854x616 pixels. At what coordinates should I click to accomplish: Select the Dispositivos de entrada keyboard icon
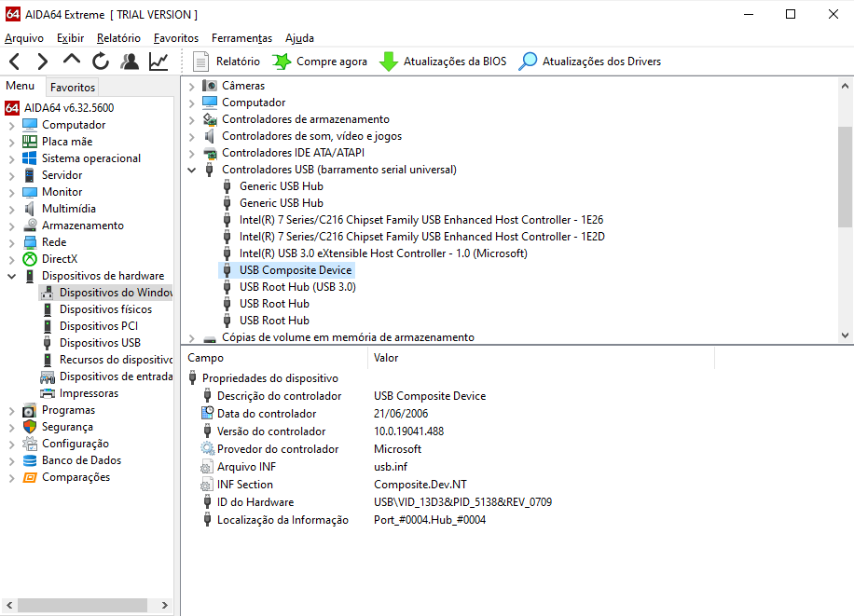[x=48, y=376]
